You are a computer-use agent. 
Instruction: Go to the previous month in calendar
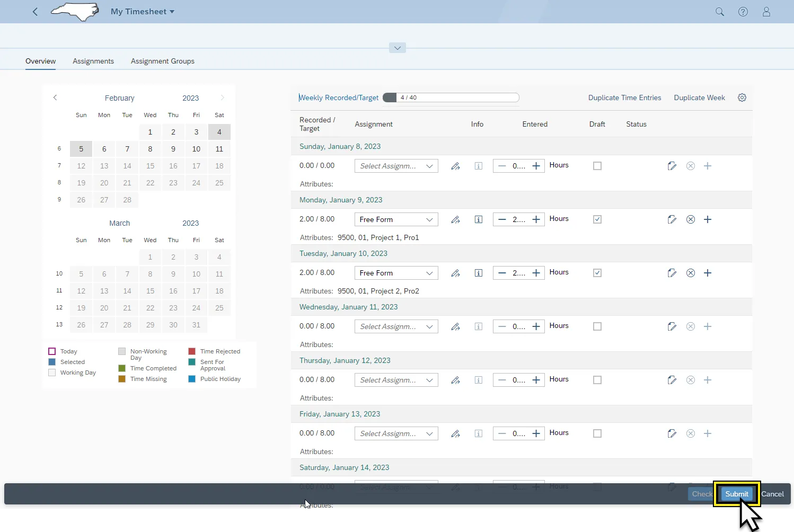55,97
